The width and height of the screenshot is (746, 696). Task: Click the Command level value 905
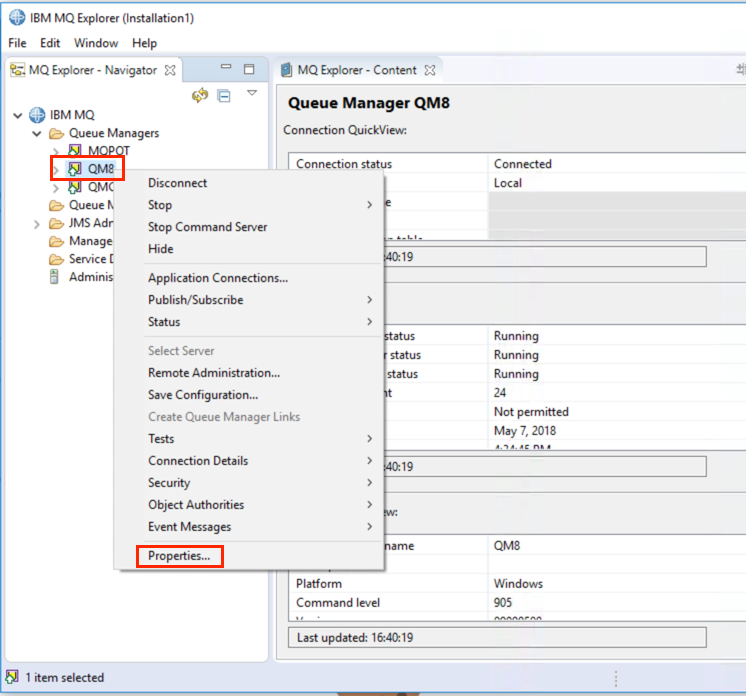point(502,603)
